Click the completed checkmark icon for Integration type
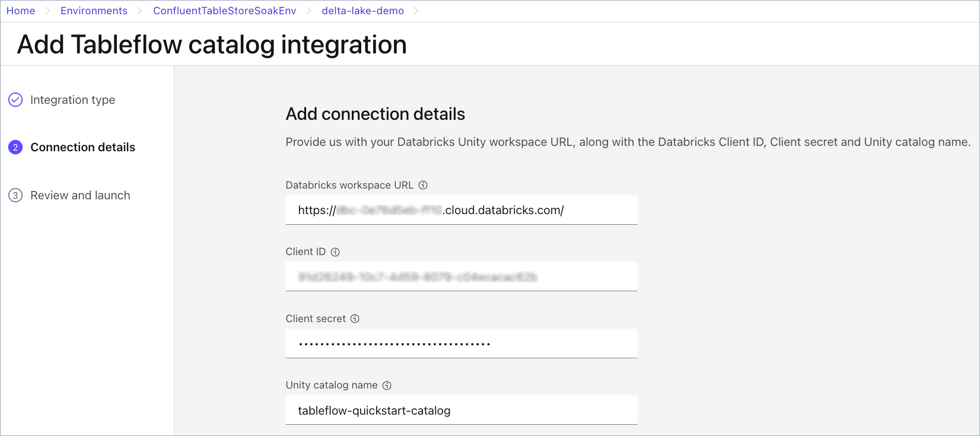Screen dimensions: 980x436 [15, 100]
